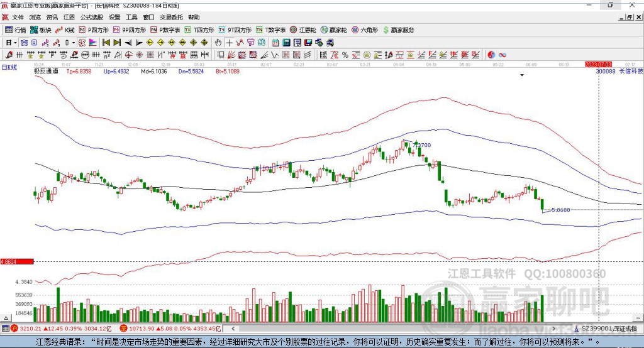Click the 300088 长信科技 stock label
Screen dimensions: 644x348
click(619, 71)
